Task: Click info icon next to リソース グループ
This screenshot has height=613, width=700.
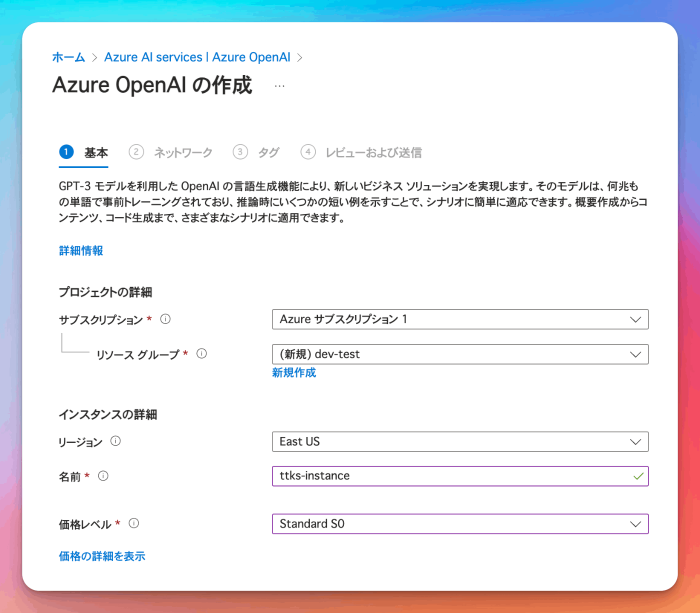Action: [201, 353]
